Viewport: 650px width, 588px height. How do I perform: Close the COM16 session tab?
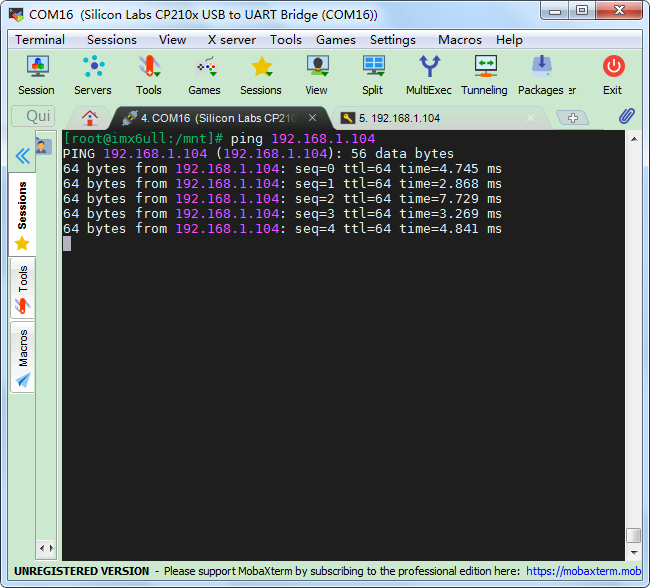point(313,118)
